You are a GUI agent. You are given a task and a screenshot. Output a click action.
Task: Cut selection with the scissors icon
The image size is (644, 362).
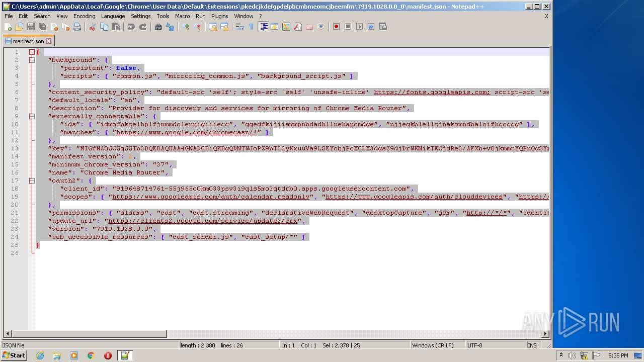click(x=93, y=27)
